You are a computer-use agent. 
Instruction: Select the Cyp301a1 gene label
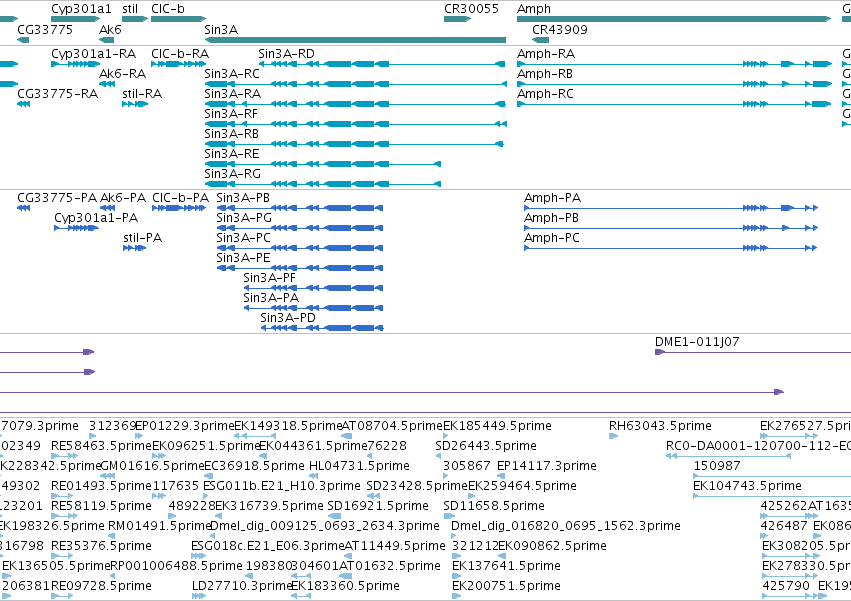point(81,9)
